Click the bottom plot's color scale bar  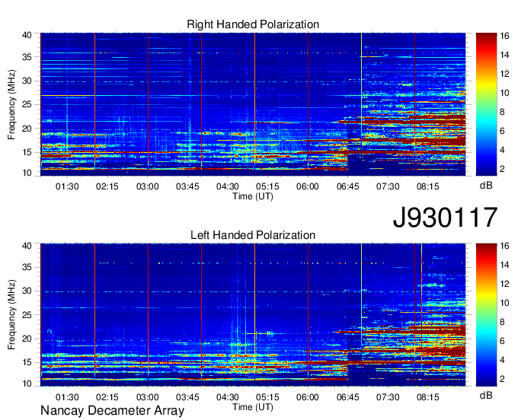click(x=486, y=315)
